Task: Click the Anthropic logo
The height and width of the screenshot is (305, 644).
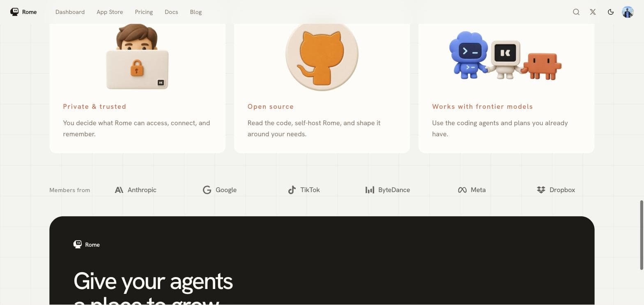Action: 136,190
